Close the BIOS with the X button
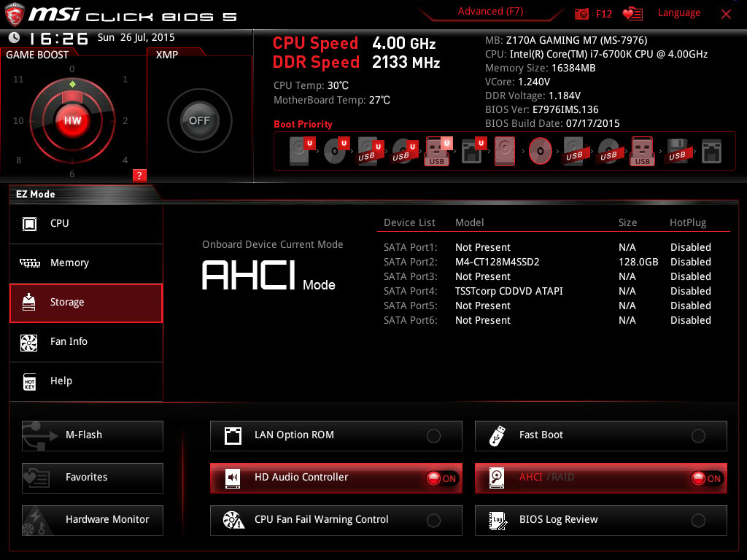The width and height of the screenshot is (747, 560). click(726, 14)
